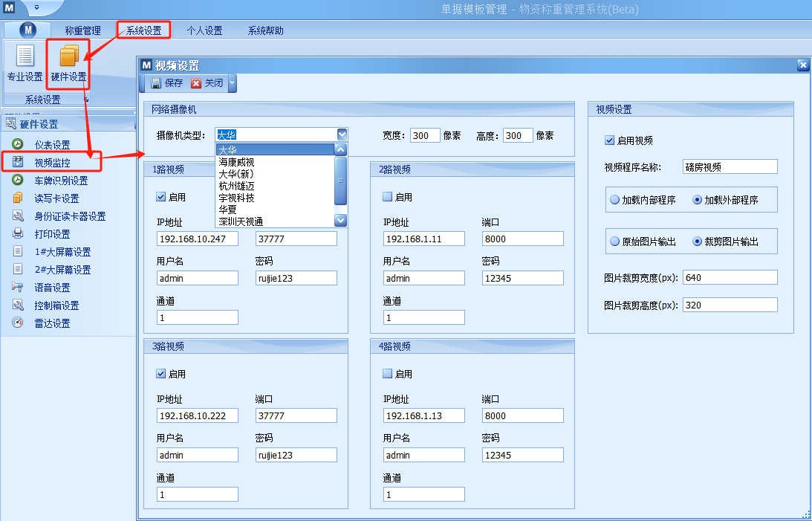Enable 启用 checkbox for 2路视频
This screenshot has height=521, width=812.
tap(387, 197)
